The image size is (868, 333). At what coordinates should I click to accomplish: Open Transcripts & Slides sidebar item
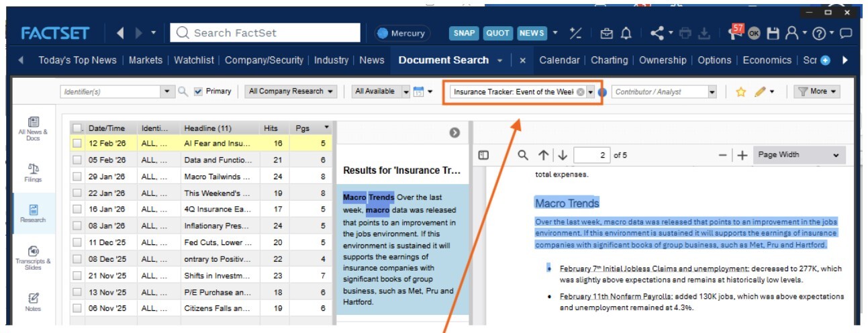click(33, 258)
